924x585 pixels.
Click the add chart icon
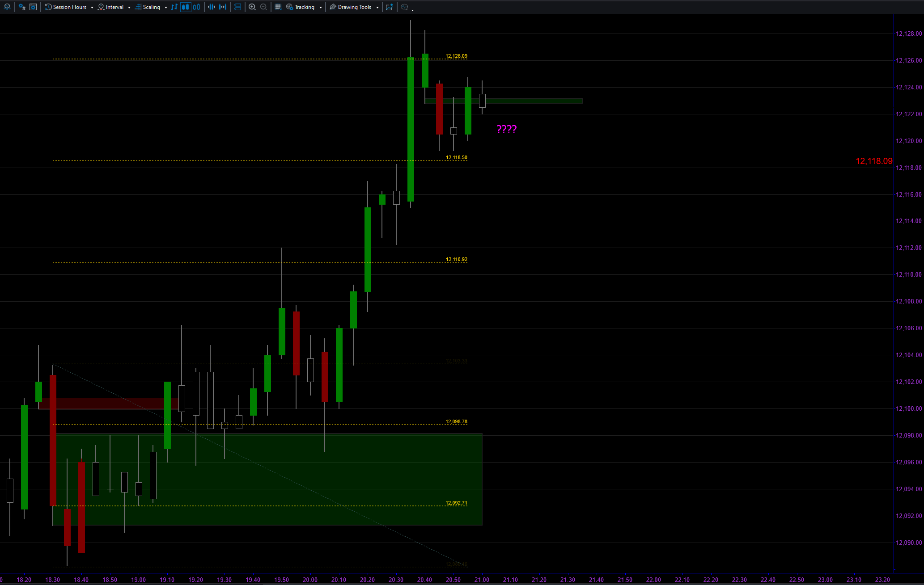389,7
